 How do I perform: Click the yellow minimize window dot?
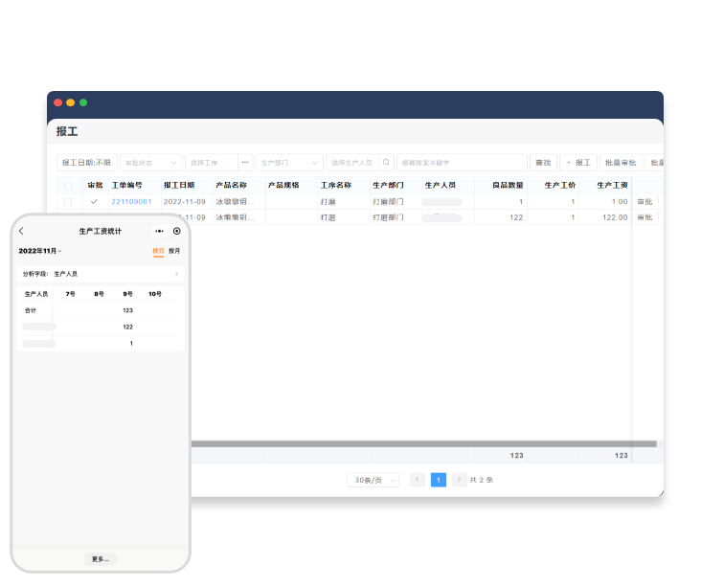[x=71, y=102]
